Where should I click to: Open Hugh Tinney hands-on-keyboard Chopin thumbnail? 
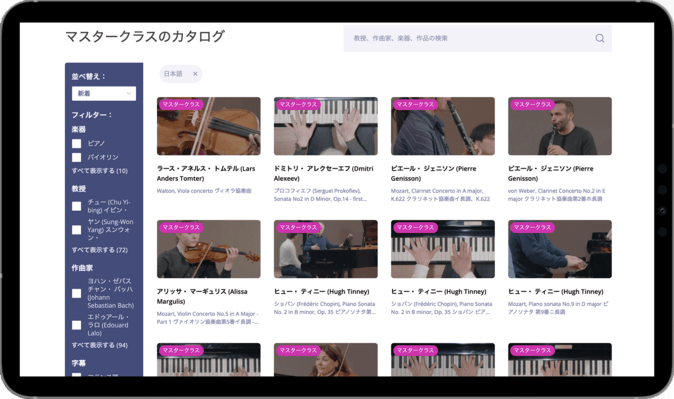(x=443, y=249)
